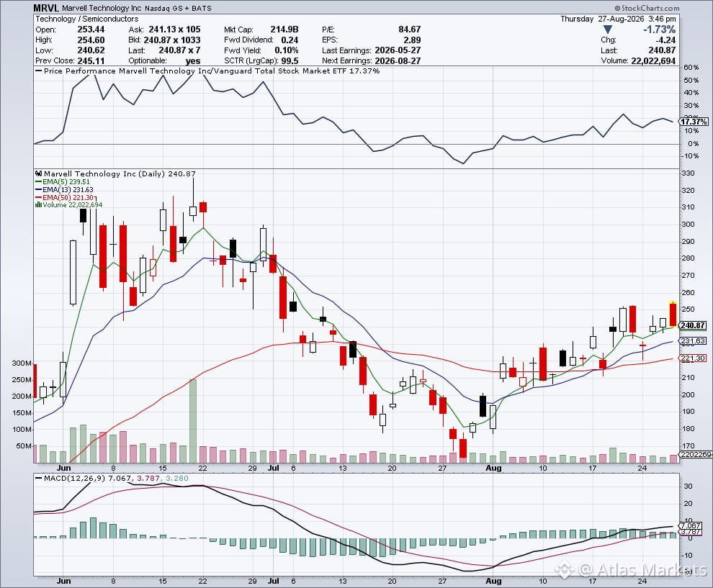Click the Aug label on the price chart axis

coord(493,468)
